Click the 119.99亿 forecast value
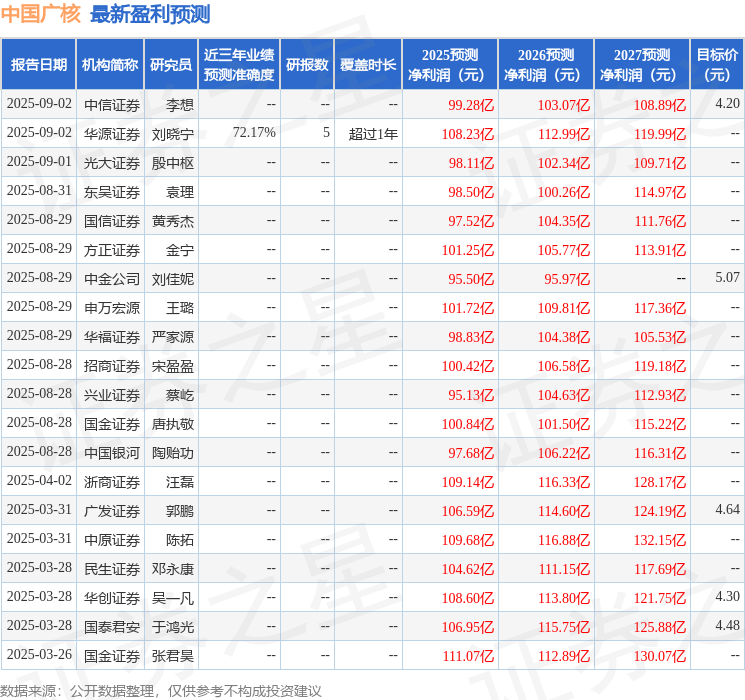The image size is (745, 700). (x=659, y=134)
